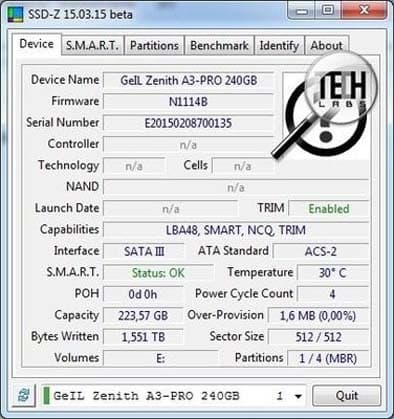
Task: Click the green drive indicator in device selector
Action: (x=46, y=396)
